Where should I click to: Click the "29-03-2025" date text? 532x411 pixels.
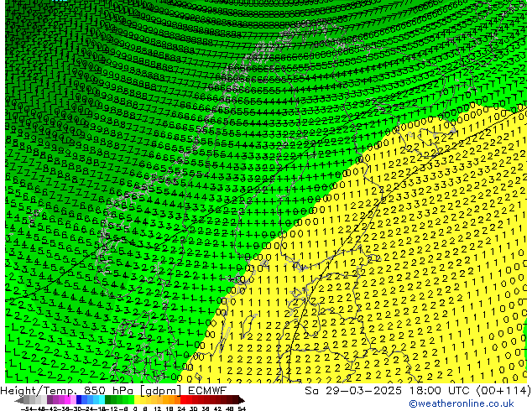click(363, 391)
